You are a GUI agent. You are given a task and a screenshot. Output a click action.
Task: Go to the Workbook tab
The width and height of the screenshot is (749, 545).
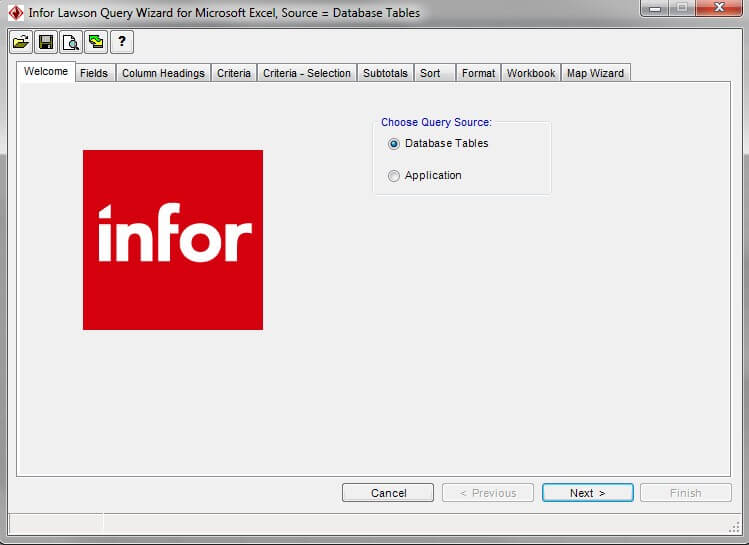click(x=531, y=73)
